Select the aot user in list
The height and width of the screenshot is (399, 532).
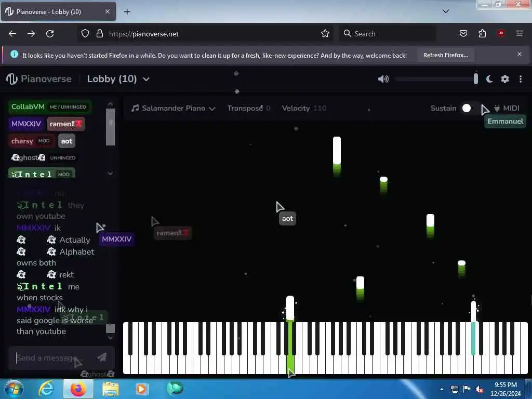click(x=66, y=141)
